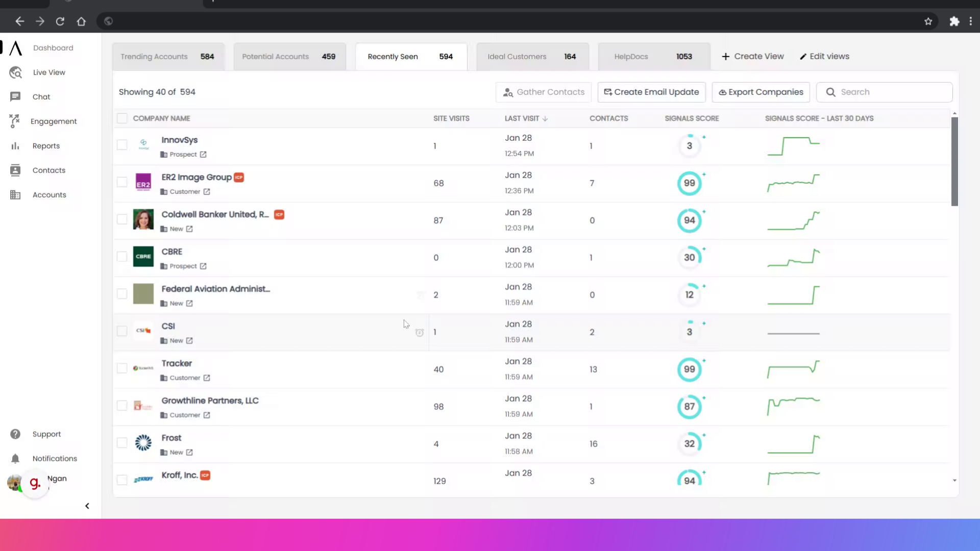The image size is (980, 551).
Task: Click the ER2 Image Group signals score 99
Action: click(690, 183)
